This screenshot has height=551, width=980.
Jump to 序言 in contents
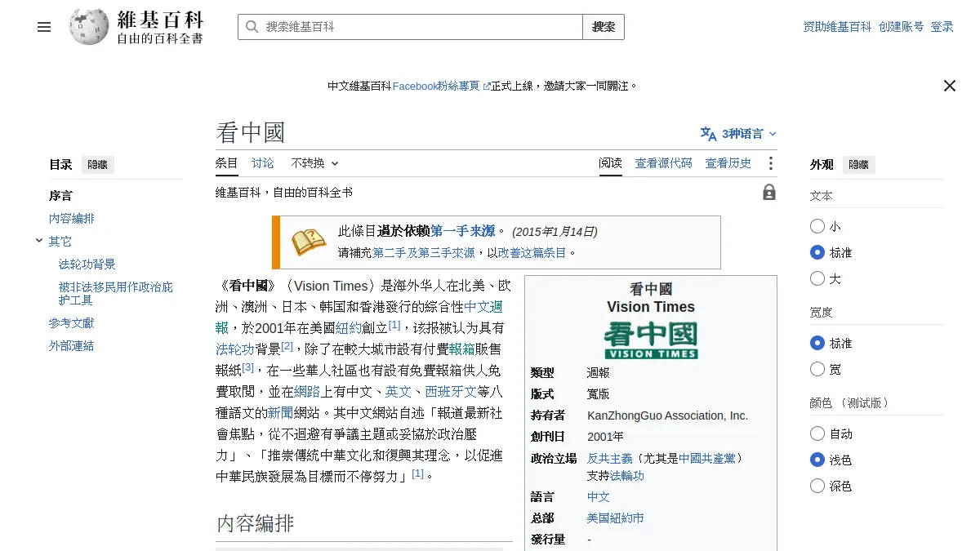(x=60, y=196)
